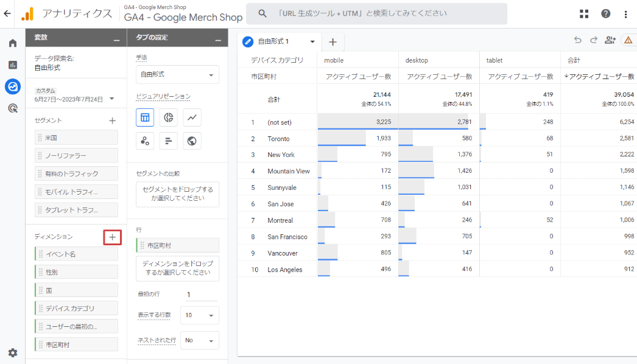This screenshot has width=637, height=364.
Task: Add a new segment with plus
Action: pos(113,121)
